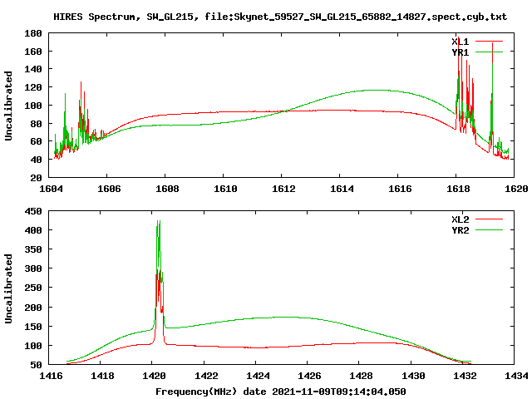Click the 1434 frequency tick label
This screenshot has width=532, height=399.
[516, 376]
